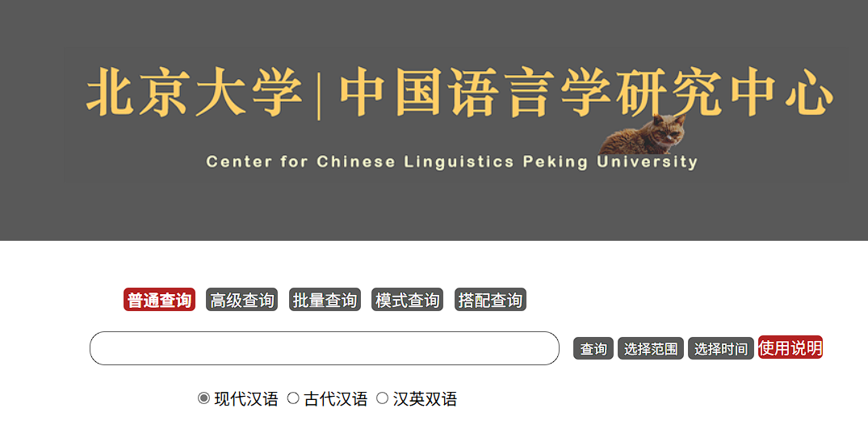This screenshot has width=868, height=442.
Task: Open the red 使用说明 help button
Action: [790, 347]
